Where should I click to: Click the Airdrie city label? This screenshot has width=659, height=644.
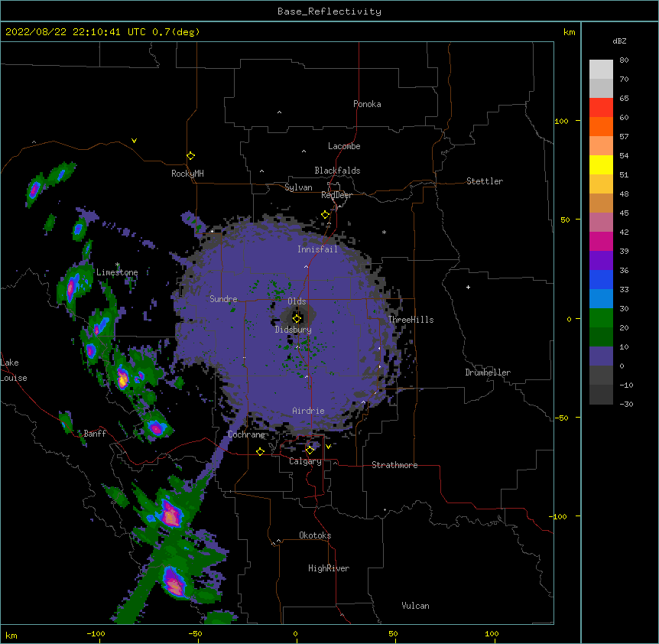pyautogui.click(x=309, y=411)
